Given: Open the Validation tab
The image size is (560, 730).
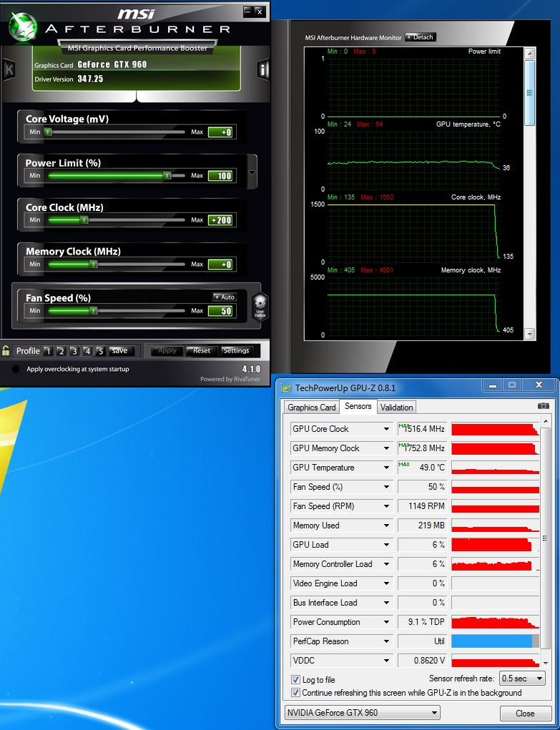Looking at the screenshot, I should click(x=396, y=408).
